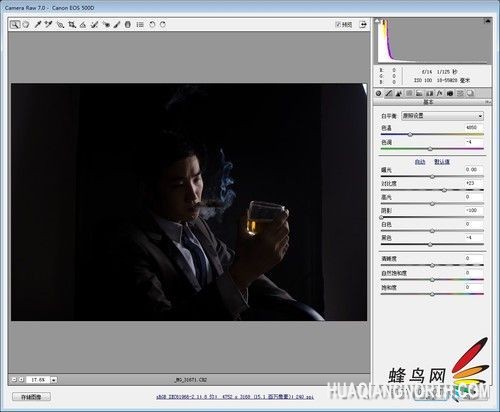Rotate image 90 degrees clockwise
The height and width of the screenshot is (412, 500).
click(163, 24)
